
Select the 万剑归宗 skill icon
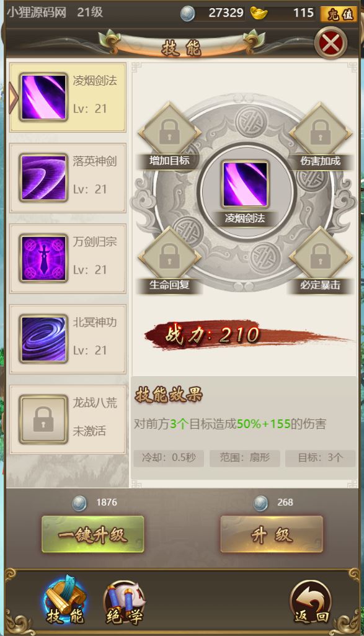click(43, 258)
